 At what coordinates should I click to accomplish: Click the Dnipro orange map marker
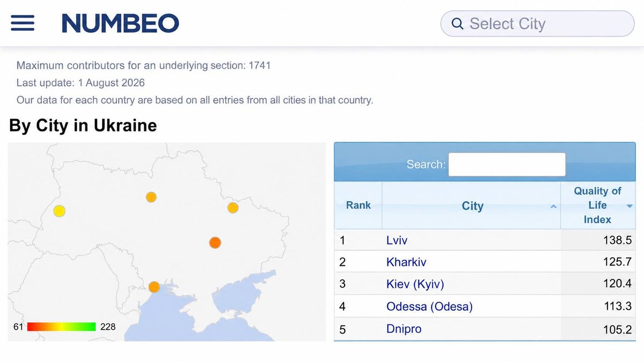pos(215,242)
